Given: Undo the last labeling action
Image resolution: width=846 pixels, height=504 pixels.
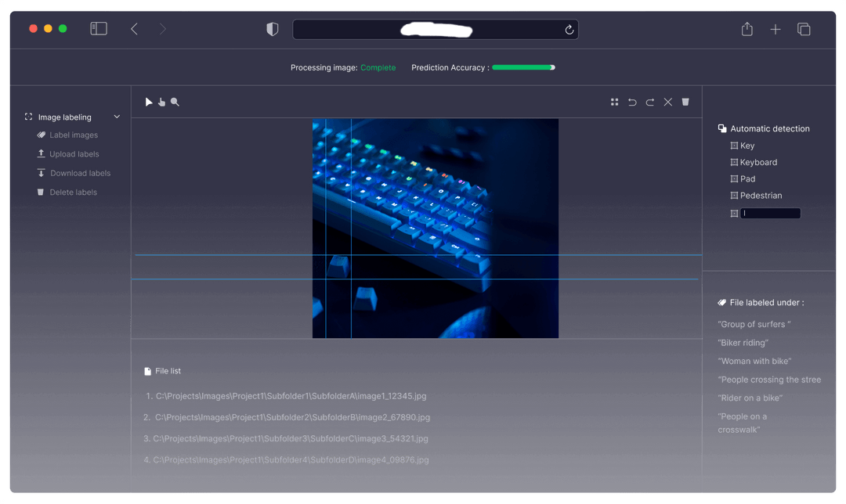Looking at the screenshot, I should click(632, 102).
